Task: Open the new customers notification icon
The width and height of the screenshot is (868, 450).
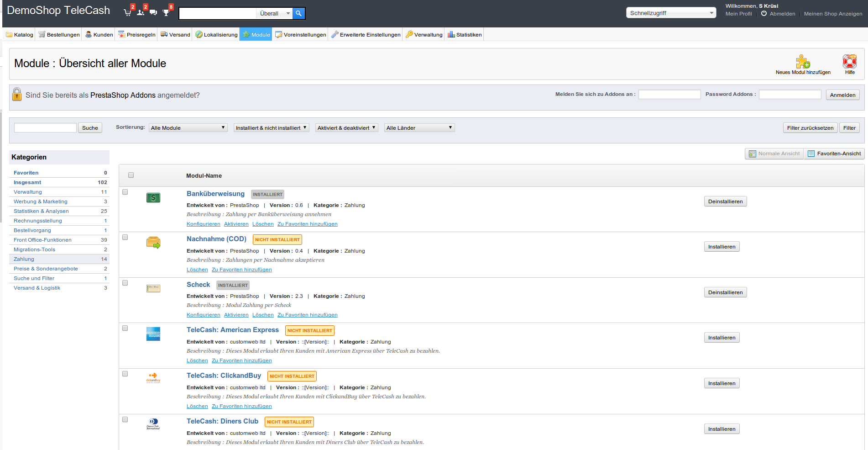Action: click(141, 12)
